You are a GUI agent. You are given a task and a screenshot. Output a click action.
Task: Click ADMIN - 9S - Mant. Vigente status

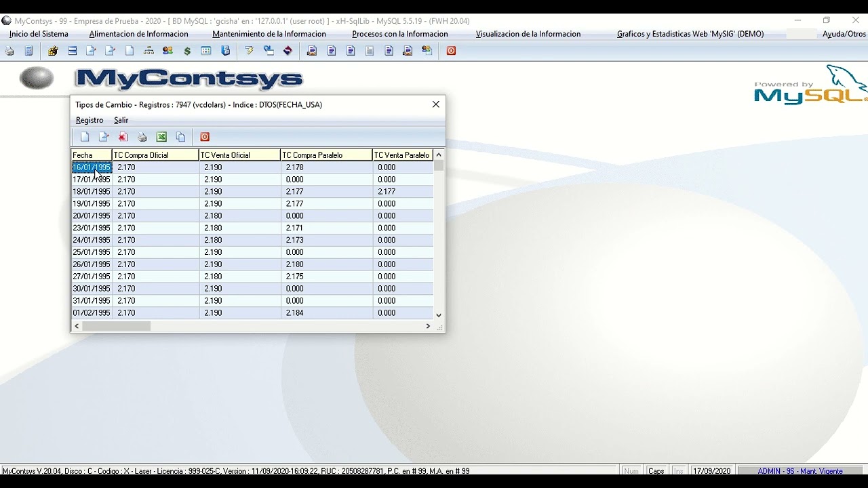coord(800,471)
